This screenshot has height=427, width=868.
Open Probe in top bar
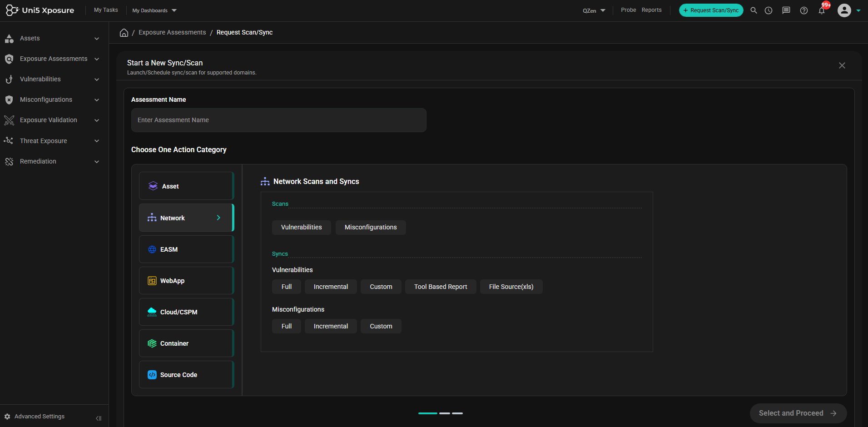pos(629,10)
